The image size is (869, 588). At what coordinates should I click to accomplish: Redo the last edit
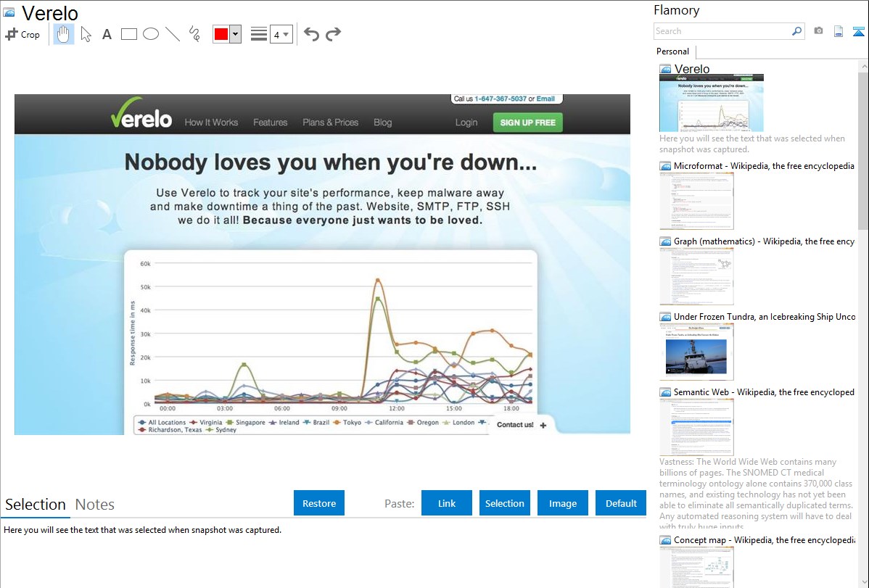click(x=333, y=34)
